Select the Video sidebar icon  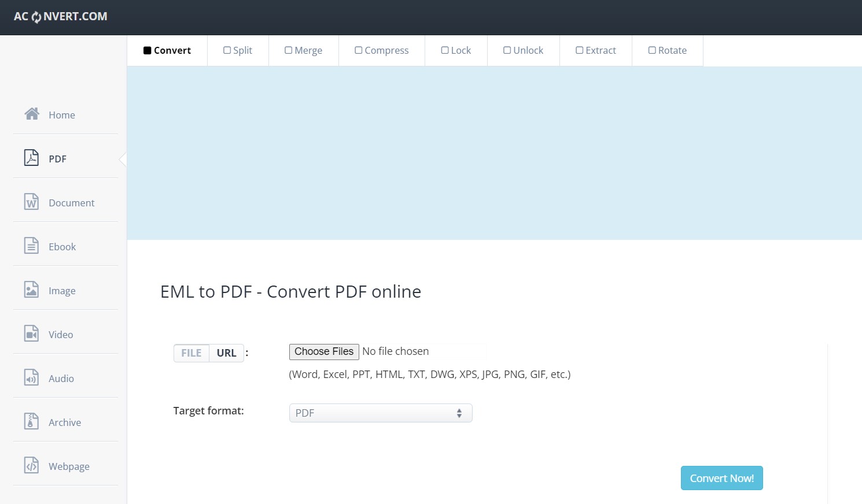point(32,333)
